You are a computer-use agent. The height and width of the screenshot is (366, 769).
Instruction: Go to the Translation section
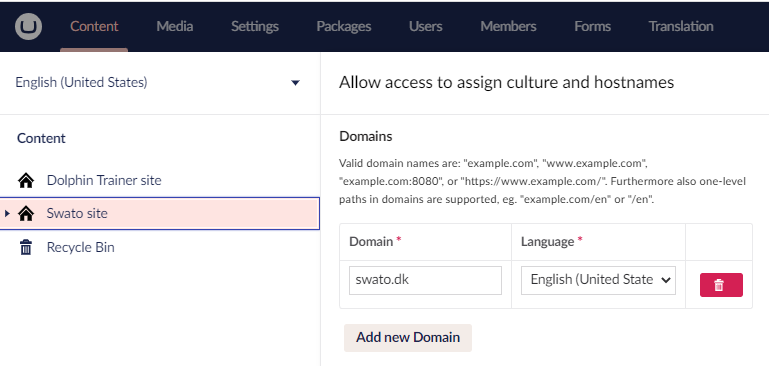681,26
